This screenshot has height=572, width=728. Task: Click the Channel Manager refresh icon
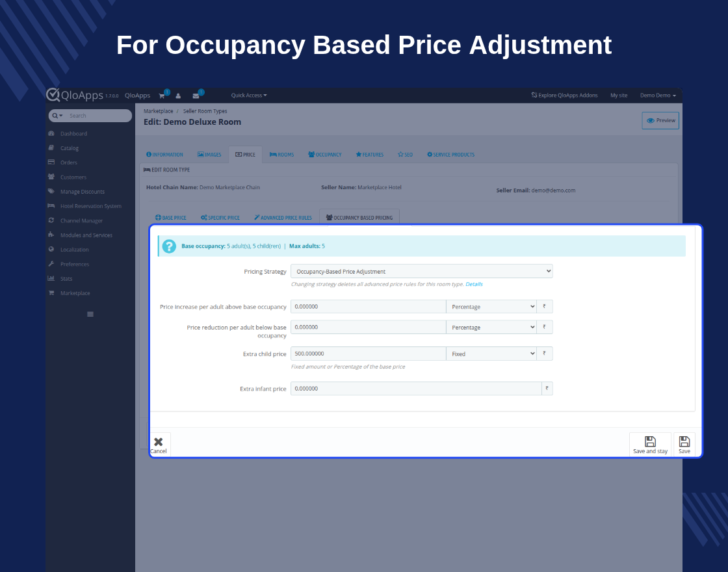click(51, 220)
